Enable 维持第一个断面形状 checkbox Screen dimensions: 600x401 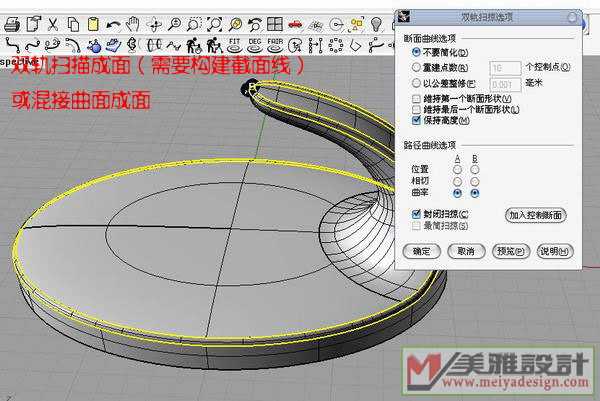tap(416, 98)
